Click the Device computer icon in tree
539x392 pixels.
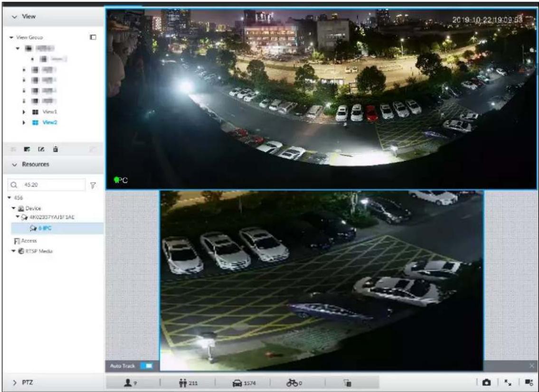point(21,208)
